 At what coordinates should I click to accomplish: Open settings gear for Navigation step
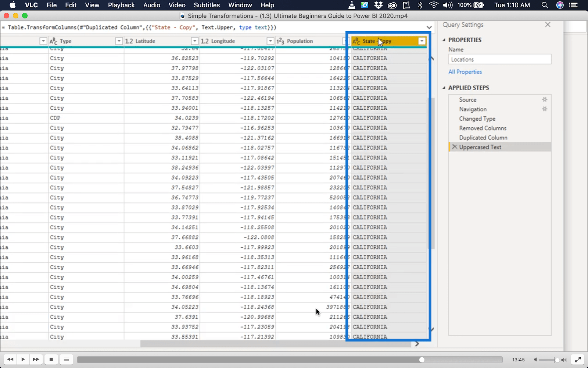[545, 109]
